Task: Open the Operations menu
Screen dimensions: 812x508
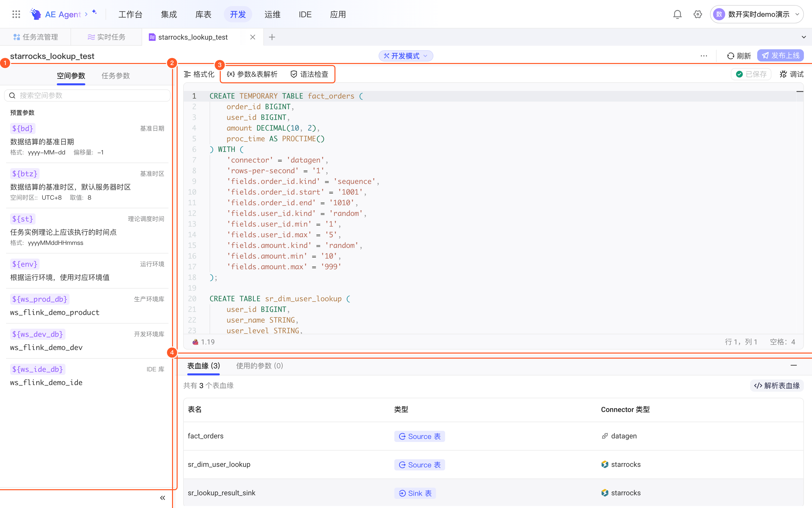Action: click(x=272, y=14)
